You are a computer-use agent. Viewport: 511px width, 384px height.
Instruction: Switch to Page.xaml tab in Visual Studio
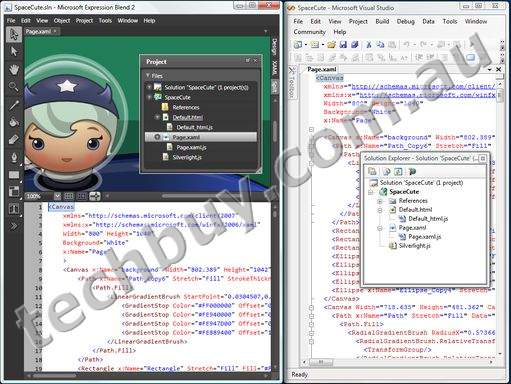tap(322, 69)
